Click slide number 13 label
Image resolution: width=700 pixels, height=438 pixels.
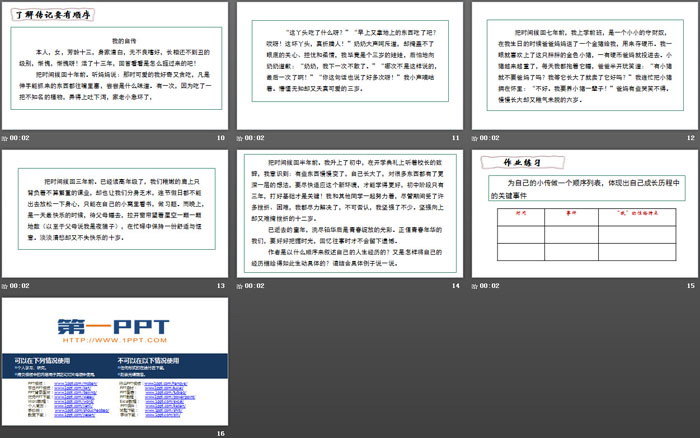221,286
